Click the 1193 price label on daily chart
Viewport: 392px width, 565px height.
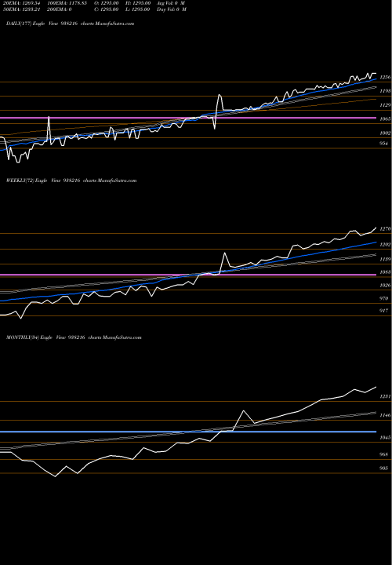386,92
